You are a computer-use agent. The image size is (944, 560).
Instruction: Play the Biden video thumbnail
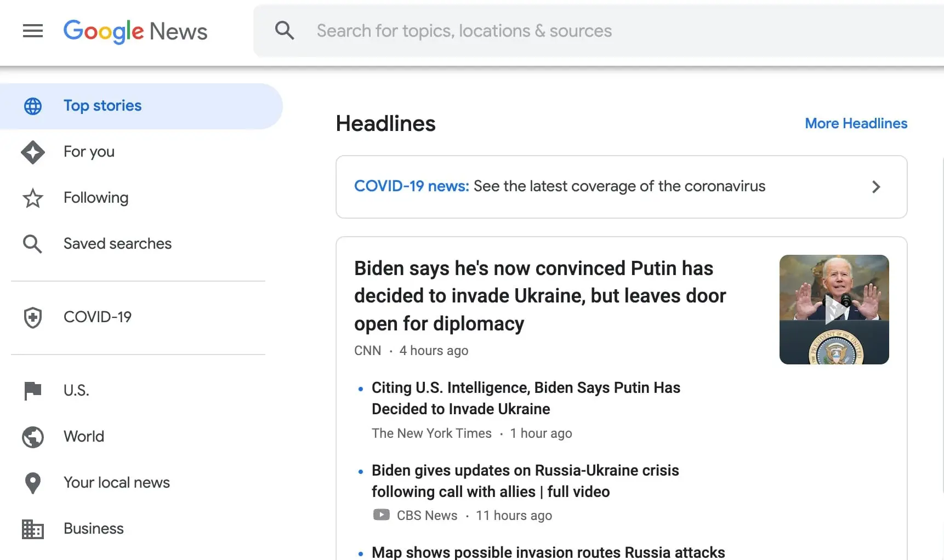pyautogui.click(x=834, y=310)
